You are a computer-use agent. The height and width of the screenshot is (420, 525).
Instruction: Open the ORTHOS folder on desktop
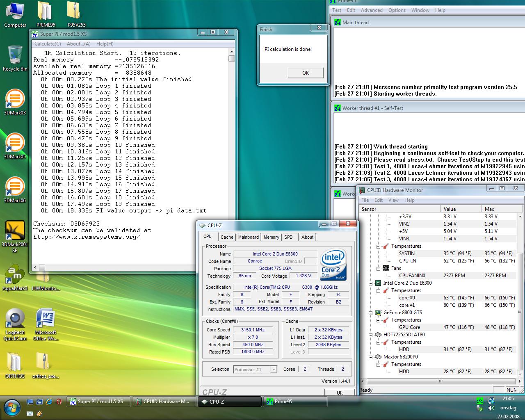click(x=15, y=365)
